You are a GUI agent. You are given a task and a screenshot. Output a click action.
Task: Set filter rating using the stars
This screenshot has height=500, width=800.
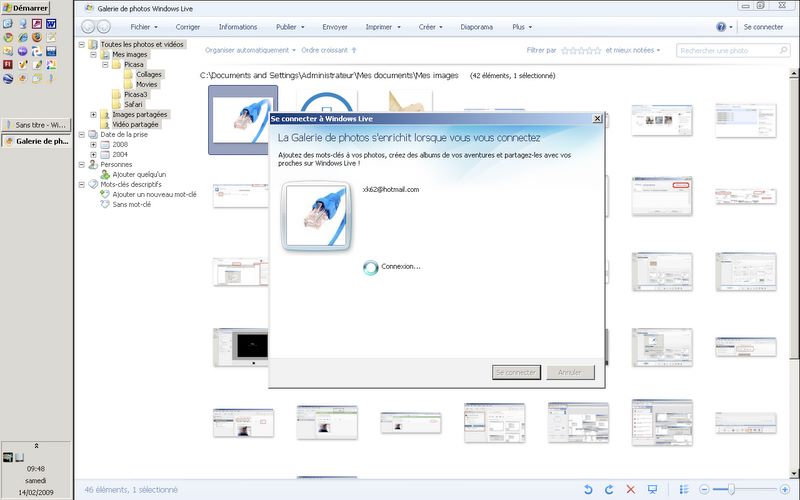(581, 50)
